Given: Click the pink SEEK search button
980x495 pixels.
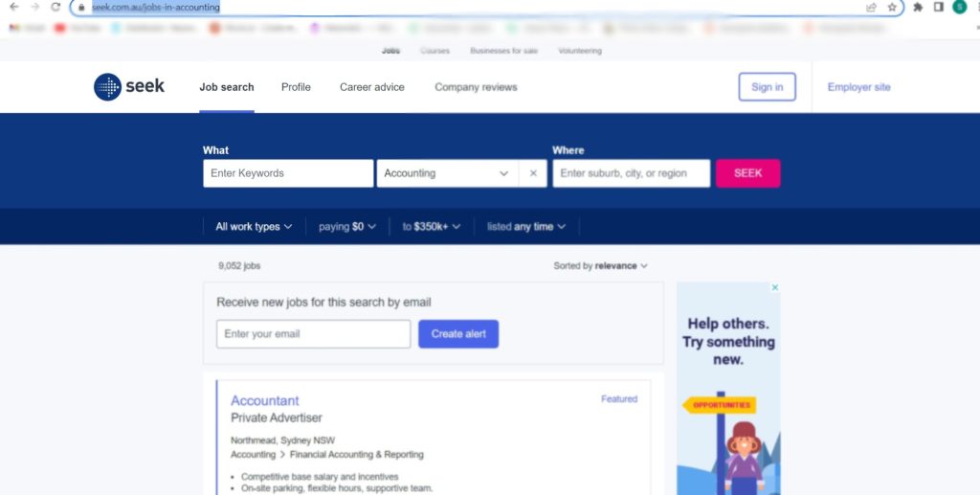Looking at the screenshot, I should pos(748,173).
